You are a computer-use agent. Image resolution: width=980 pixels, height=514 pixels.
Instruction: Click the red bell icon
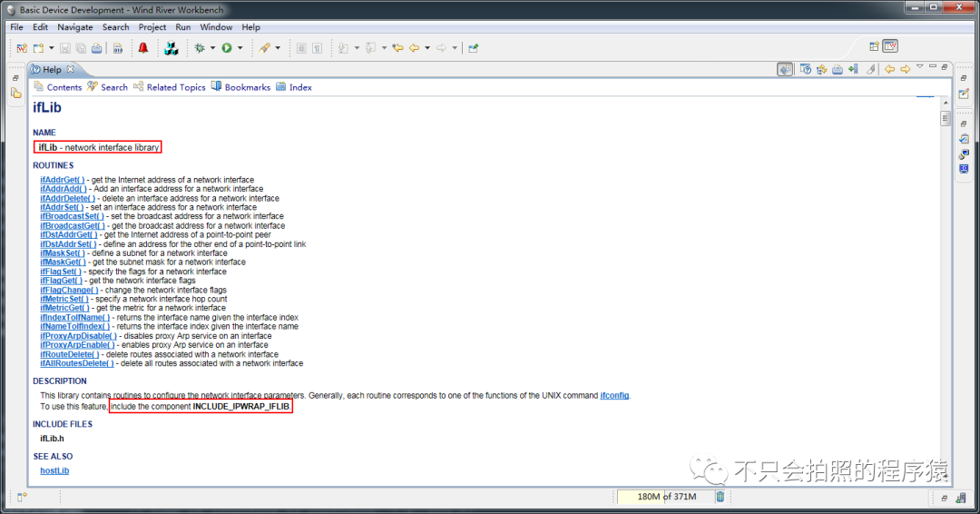point(143,47)
